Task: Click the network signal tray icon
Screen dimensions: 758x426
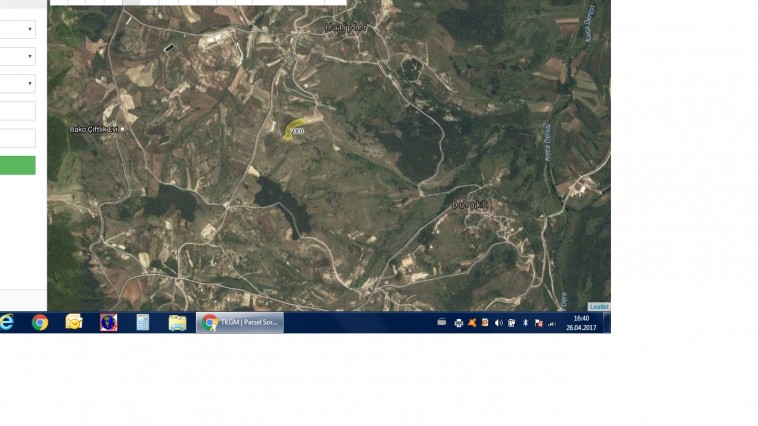Action: (551, 323)
